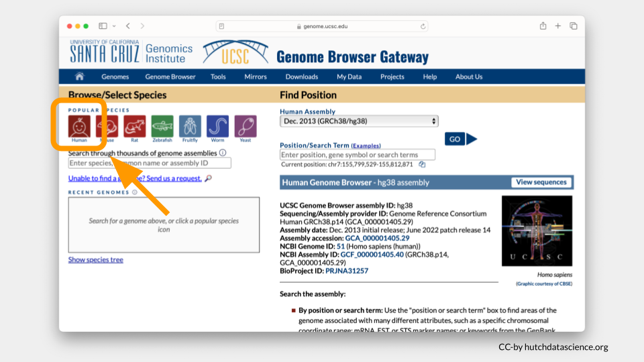Screen dimensions: 644x362
Task: Open the Projects menu
Action: [392, 76]
